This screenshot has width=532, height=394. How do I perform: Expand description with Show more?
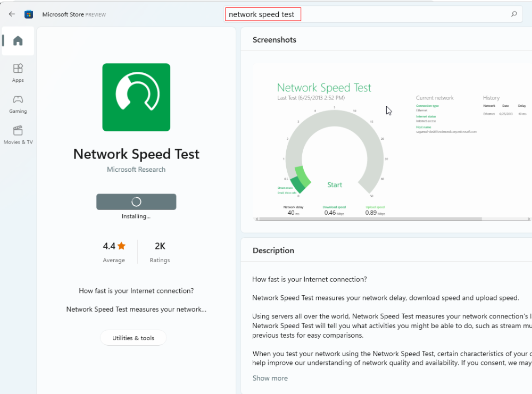coord(270,378)
